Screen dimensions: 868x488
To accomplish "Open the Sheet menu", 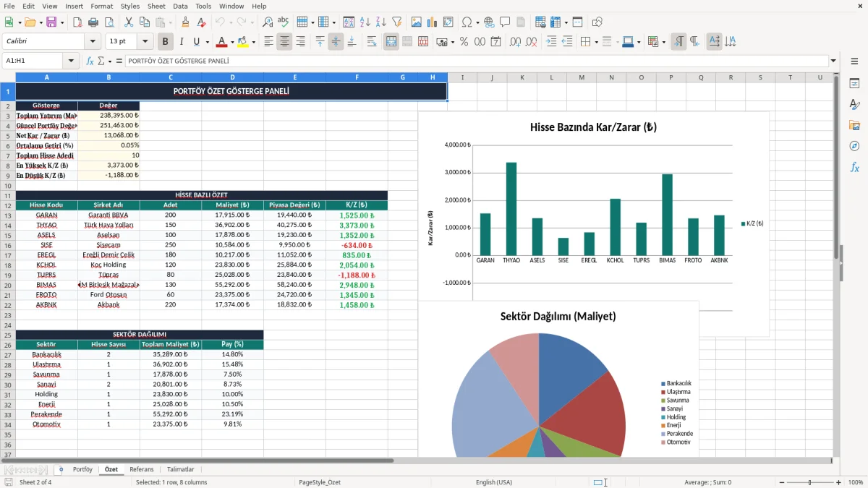I will (x=156, y=6).
